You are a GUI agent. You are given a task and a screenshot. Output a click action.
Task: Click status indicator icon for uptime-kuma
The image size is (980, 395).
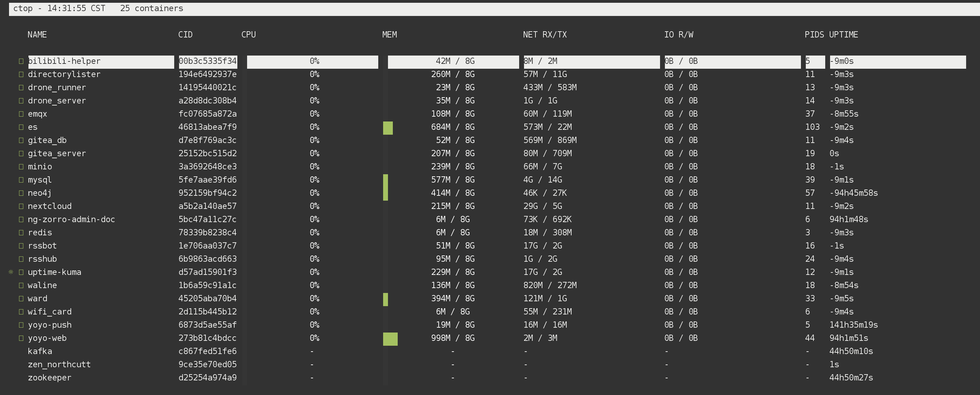[21, 272]
